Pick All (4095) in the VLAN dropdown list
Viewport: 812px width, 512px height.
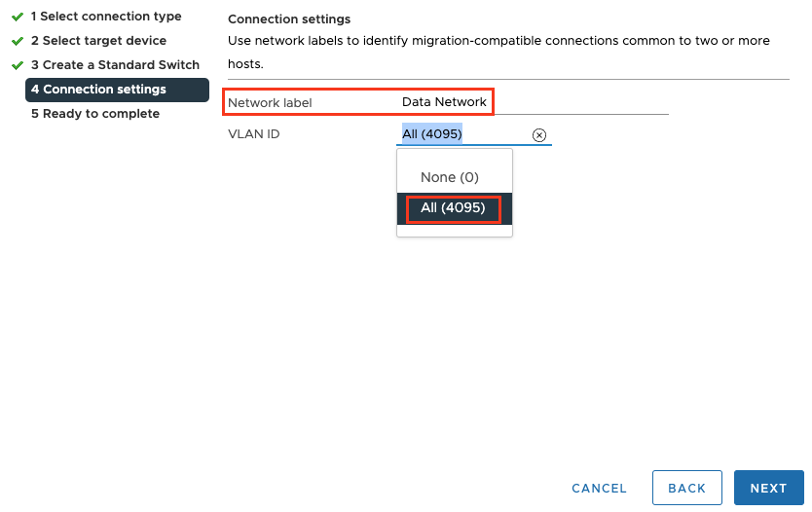[453, 208]
